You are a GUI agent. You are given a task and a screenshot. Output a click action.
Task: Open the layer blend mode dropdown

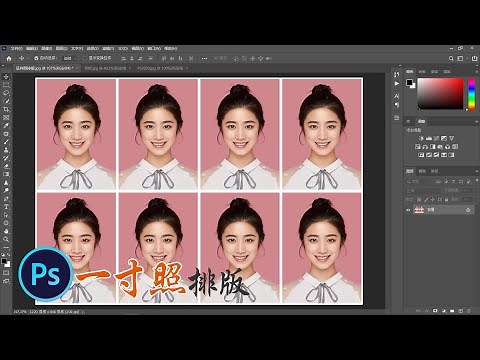(422, 190)
